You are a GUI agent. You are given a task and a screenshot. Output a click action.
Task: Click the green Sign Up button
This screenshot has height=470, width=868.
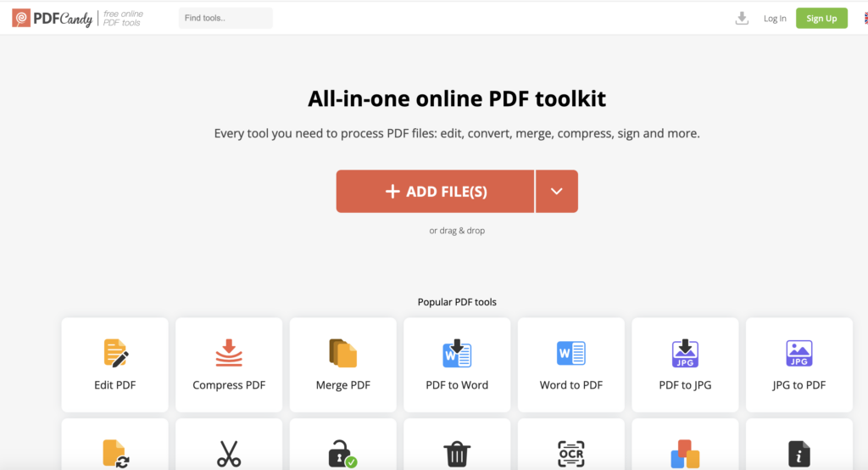coord(821,19)
